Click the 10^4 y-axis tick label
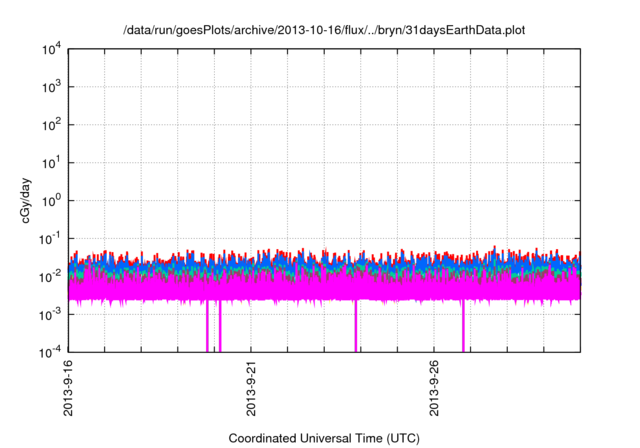640x448 pixels. (51, 49)
